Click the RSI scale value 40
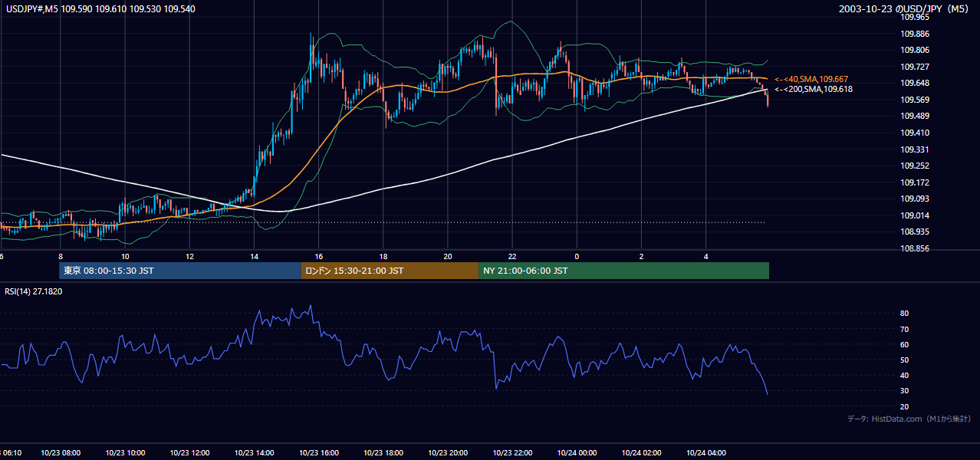980x460 pixels. [x=905, y=375]
